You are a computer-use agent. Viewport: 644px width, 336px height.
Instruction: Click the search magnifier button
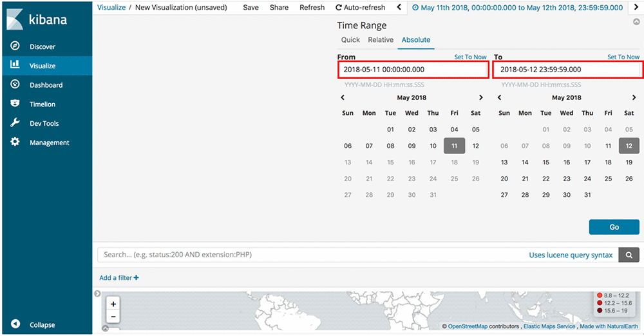(629, 255)
